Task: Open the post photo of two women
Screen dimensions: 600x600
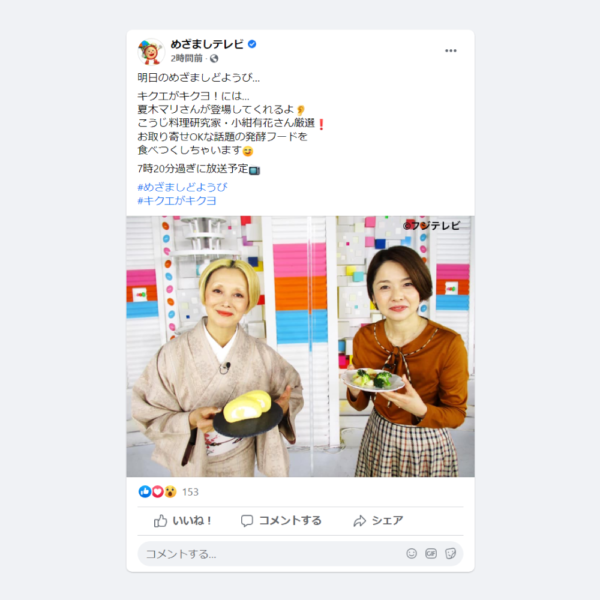Action: (300, 346)
